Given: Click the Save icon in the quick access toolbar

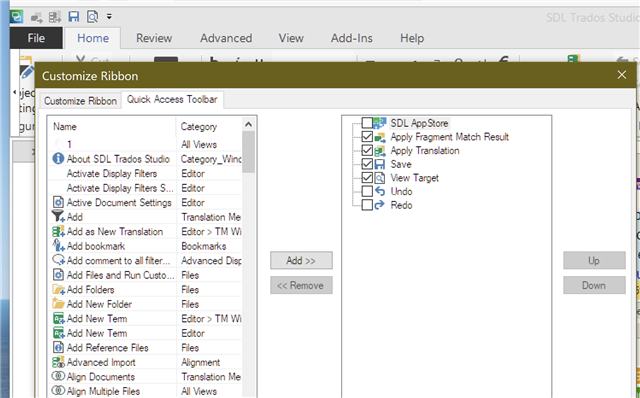Looking at the screenshot, I should click(73, 17).
